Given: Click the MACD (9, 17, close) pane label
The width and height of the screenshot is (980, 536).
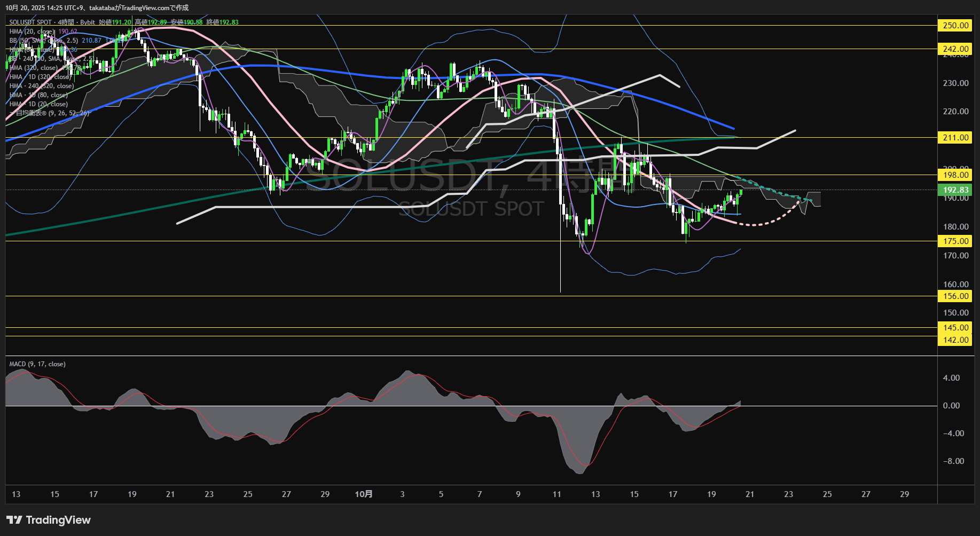Looking at the screenshot, I should [37, 364].
